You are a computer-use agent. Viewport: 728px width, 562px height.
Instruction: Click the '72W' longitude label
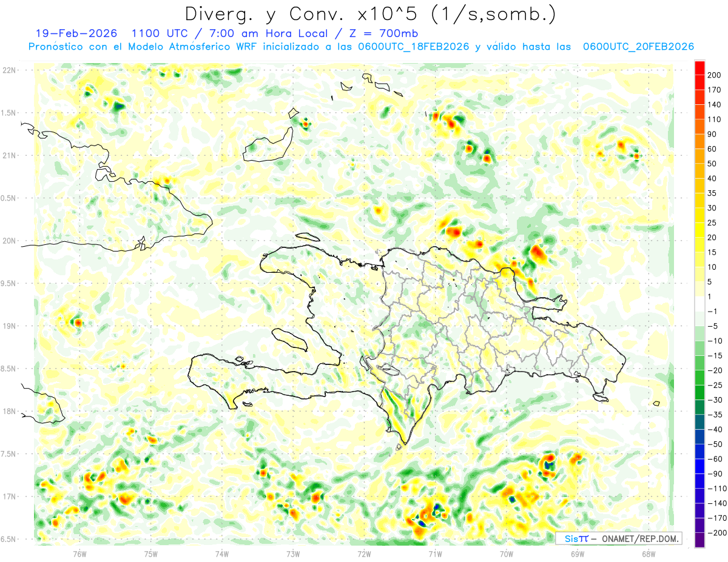364,554
